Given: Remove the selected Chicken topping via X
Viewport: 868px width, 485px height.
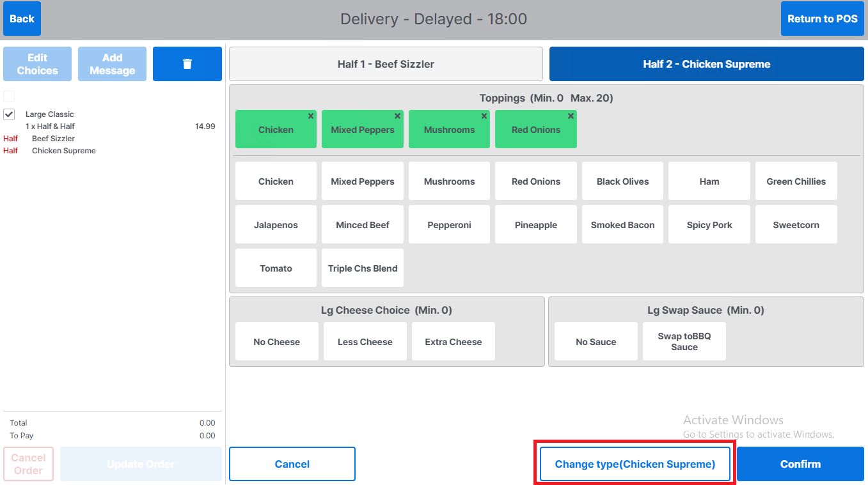Looking at the screenshot, I should tap(311, 116).
